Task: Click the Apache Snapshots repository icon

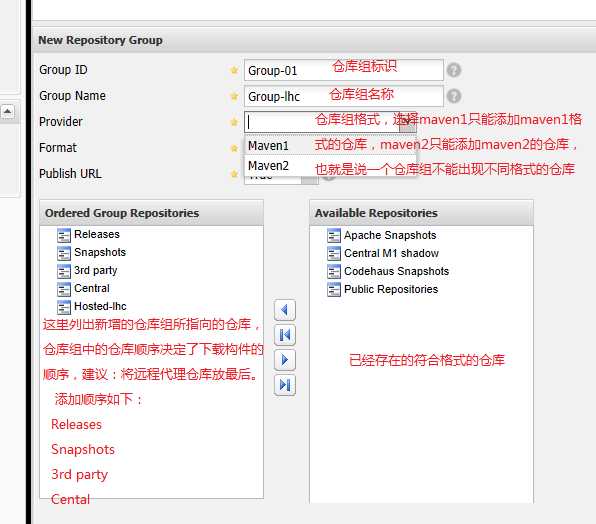Action: pos(334,236)
